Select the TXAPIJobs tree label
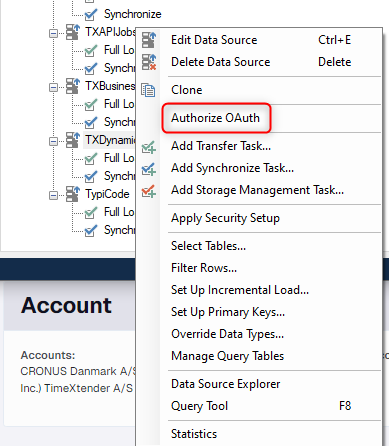The height and width of the screenshot is (446, 389). (x=110, y=32)
